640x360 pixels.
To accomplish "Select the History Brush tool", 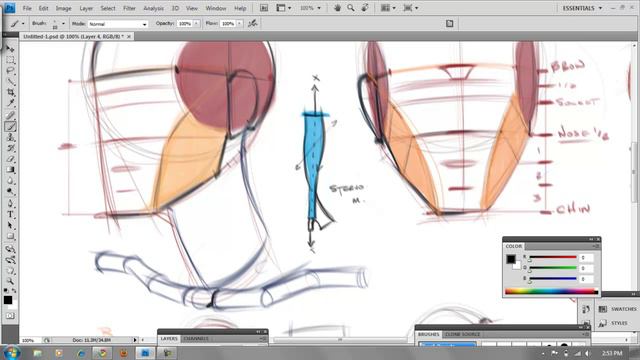I will pyautogui.click(x=10, y=148).
